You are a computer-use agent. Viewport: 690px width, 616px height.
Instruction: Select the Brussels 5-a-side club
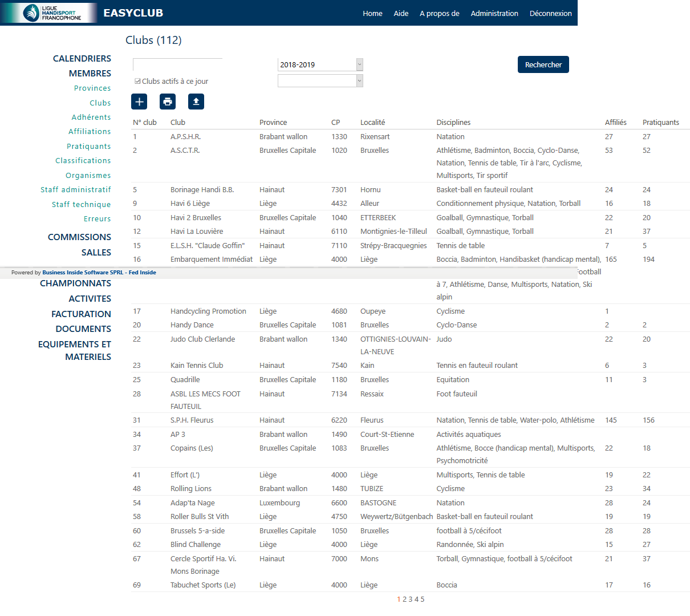point(197,530)
